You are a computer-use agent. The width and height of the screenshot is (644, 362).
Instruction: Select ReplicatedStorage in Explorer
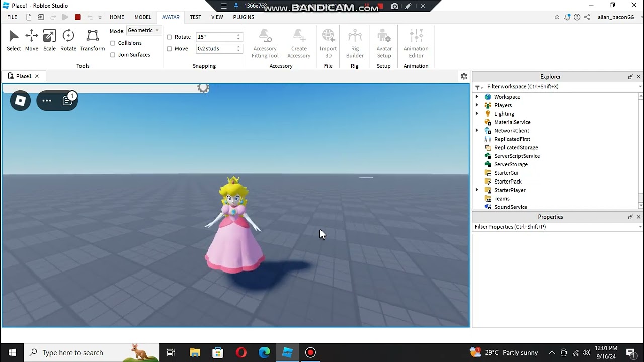click(x=516, y=148)
